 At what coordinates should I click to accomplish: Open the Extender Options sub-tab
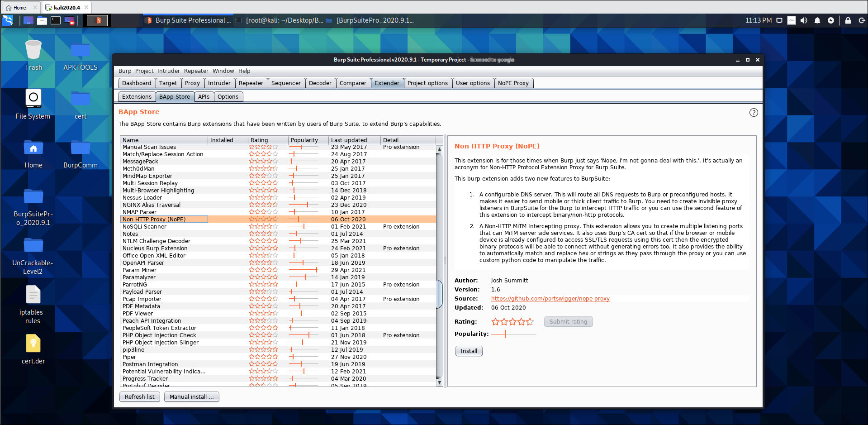pyautogui.click(x=228, y=97)
